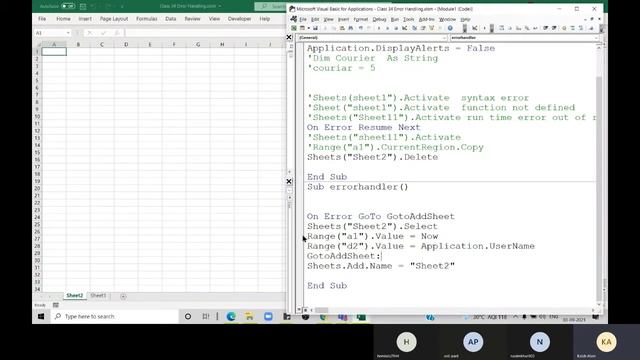Open the Zoom app from the taskbar
The image size is (640, 360).
[x=268, y=316]
